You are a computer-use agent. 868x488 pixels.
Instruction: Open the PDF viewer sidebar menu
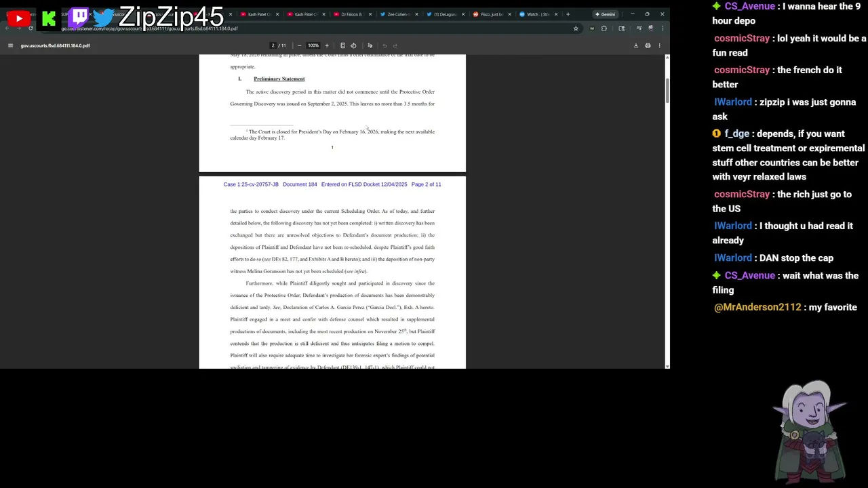[x=10, y=45]
